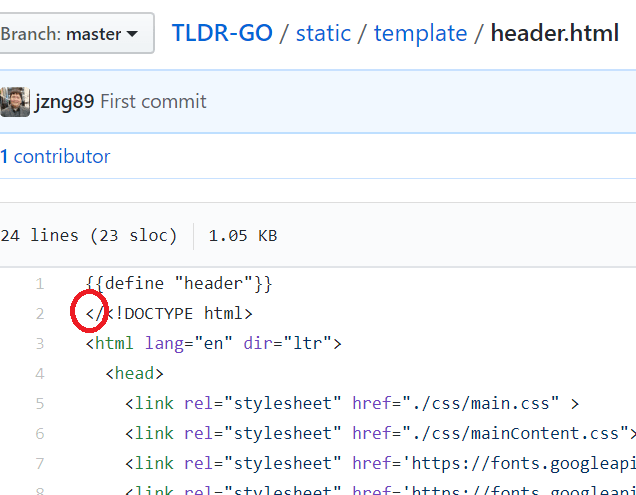Navigate to the template folder breadcrumb
Screen dimensions: 636x495
point(420,33)
